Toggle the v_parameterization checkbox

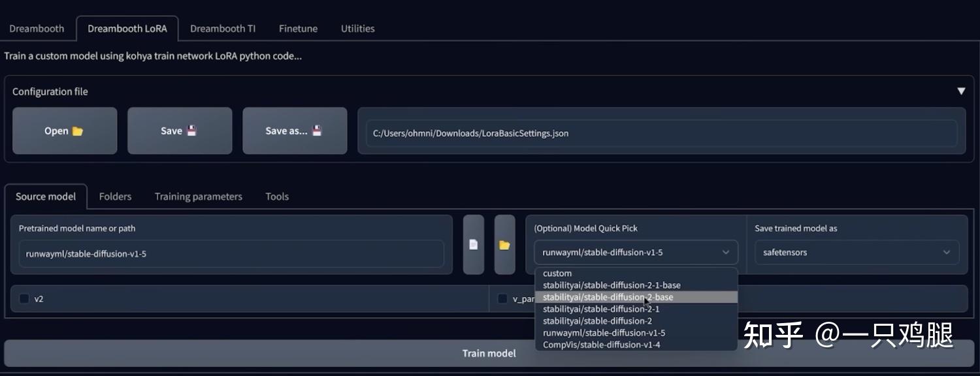tap(502, 298)
